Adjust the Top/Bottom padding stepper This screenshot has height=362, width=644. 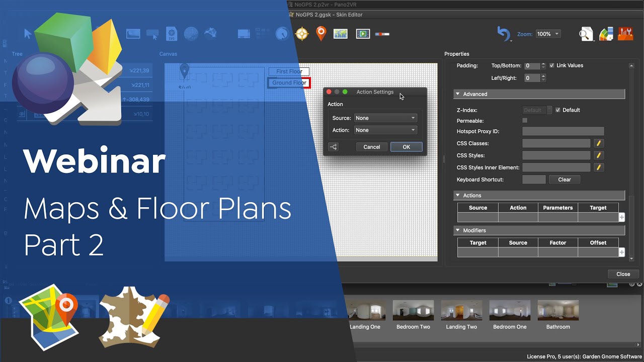click(543, 65)
